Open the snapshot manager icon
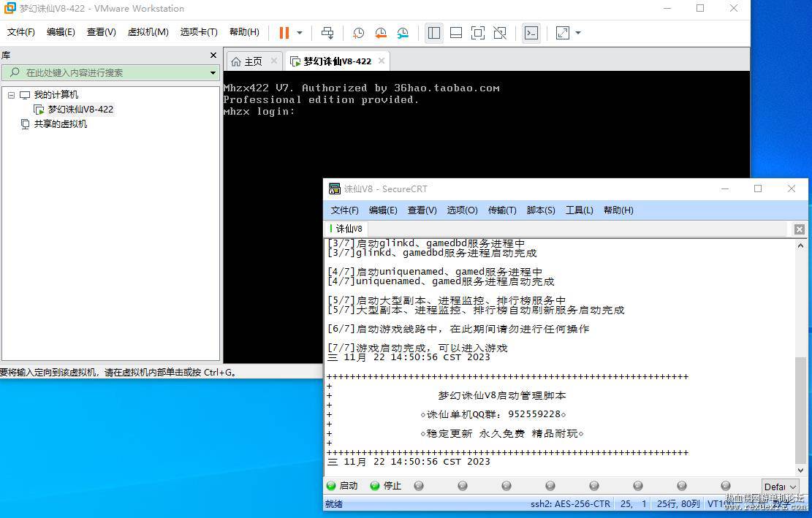The width and height of the screenshot is (812, 518). (x=403, y=33)
